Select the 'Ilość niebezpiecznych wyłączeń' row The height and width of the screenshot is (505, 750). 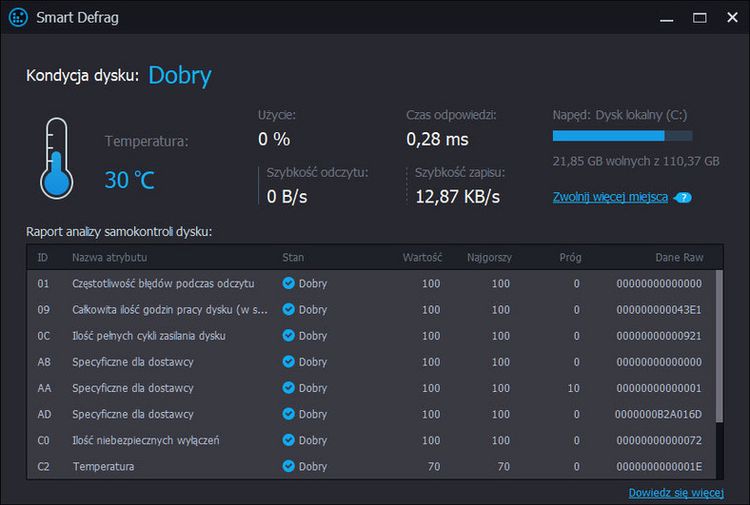[x=145, y=440]
